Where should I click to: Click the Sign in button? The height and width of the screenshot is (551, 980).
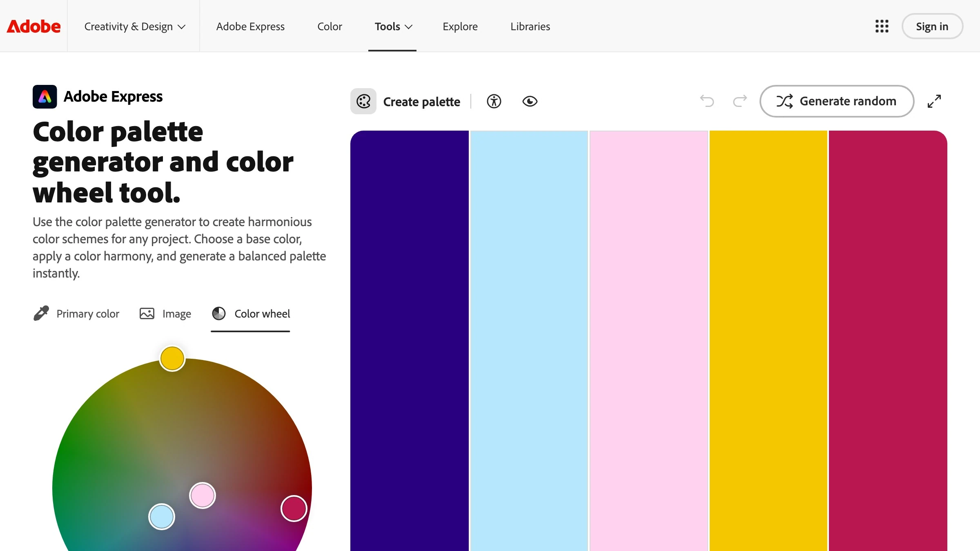(932, 27)
